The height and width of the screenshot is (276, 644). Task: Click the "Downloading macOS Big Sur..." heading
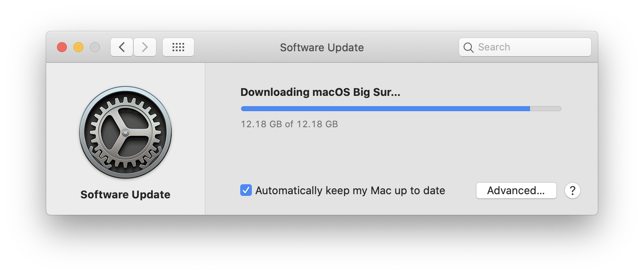pyautogui.click(x=320, y=92)
